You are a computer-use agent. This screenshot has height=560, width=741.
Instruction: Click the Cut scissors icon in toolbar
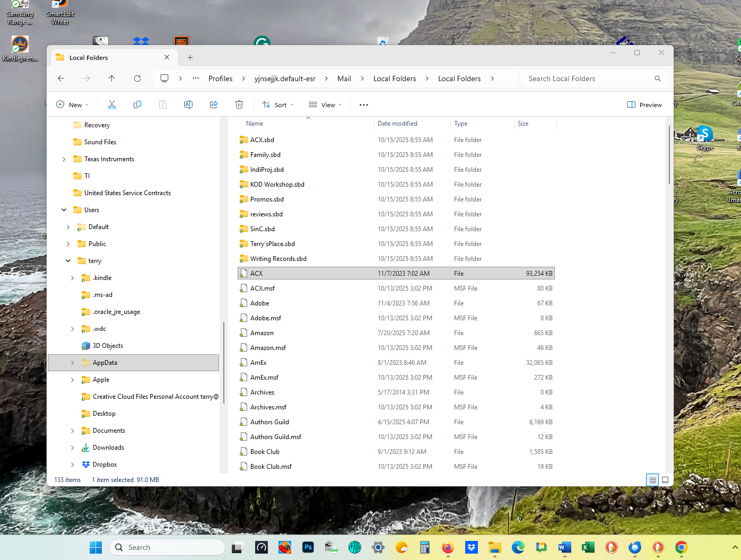click(x=112, y=104)
